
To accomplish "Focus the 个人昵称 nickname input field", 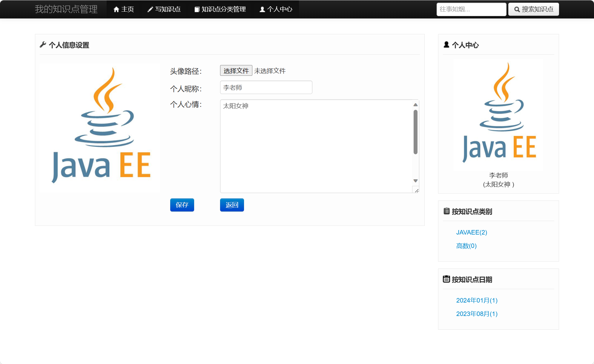I will [266, 87].
